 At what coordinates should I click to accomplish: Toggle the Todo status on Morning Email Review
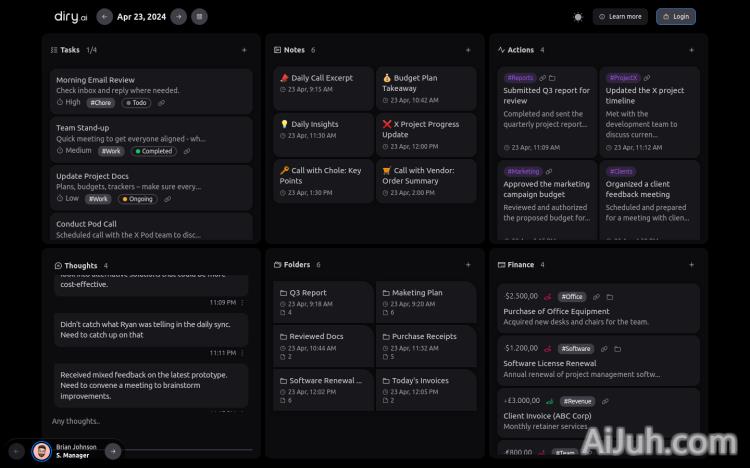coord(136,103)
